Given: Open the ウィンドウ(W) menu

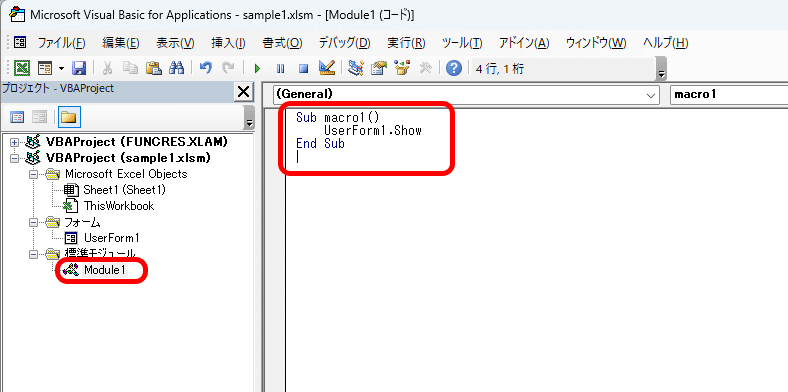Looking at the screenshot, I should click(x=596, y=43).
